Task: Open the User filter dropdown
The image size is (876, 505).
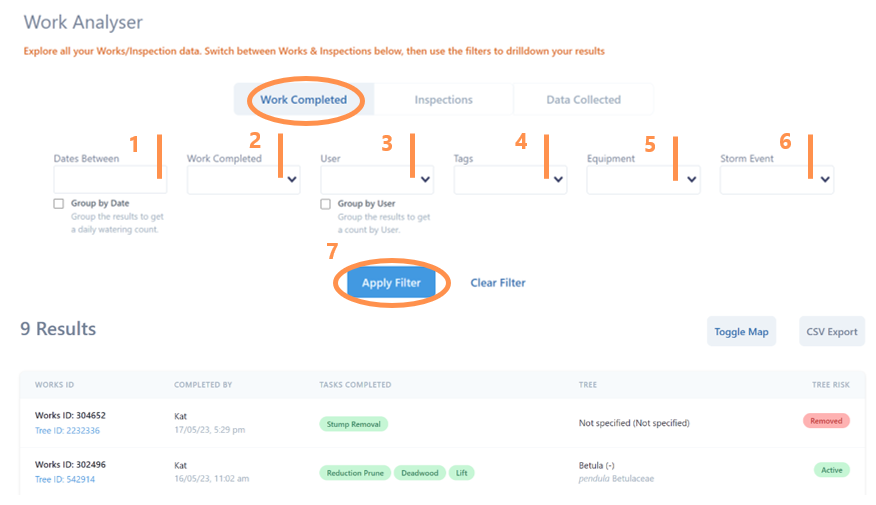Action: click(376, 180)
